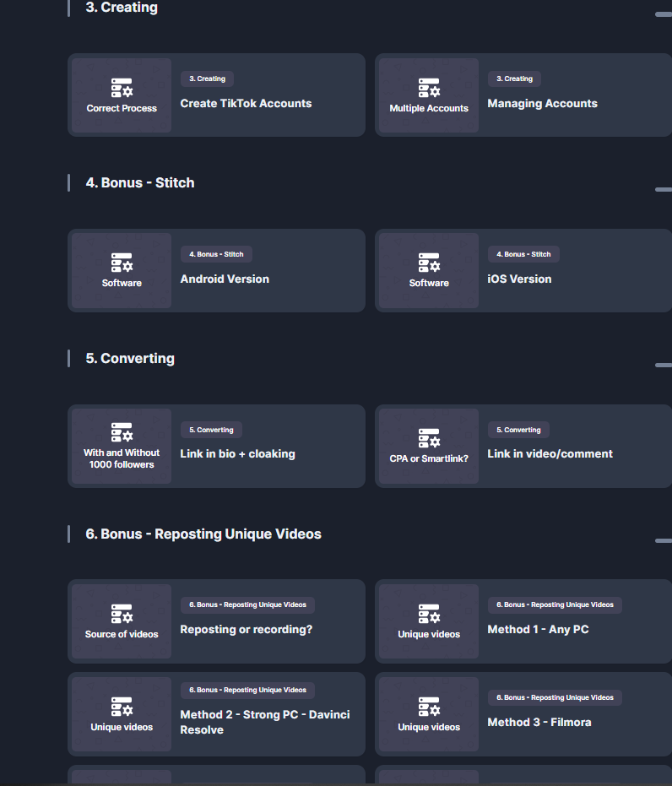Screen dimensions: 672x786
Task: Collapse the 4. Bonus - Stitch section
Action: (x=664, y=189)
